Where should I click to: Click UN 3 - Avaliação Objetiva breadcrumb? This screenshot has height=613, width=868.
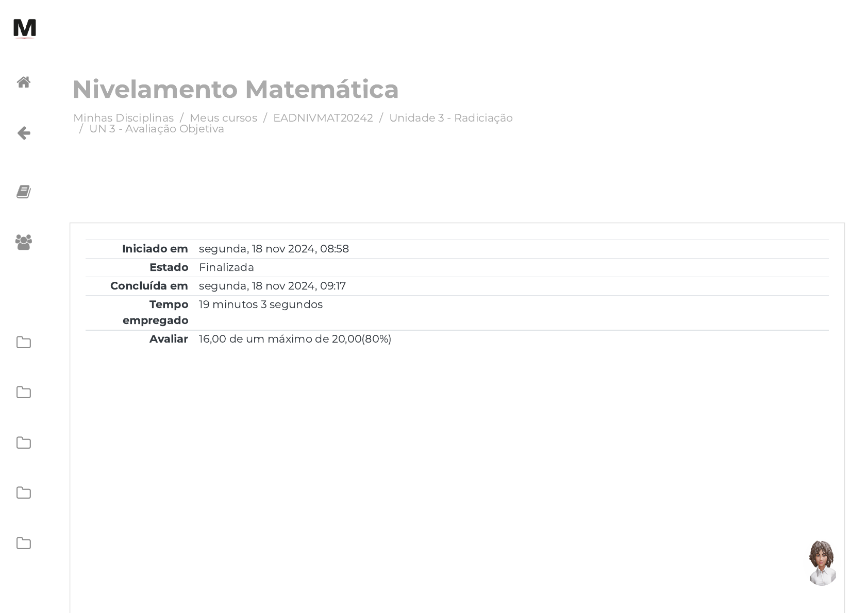coord(157,129)
